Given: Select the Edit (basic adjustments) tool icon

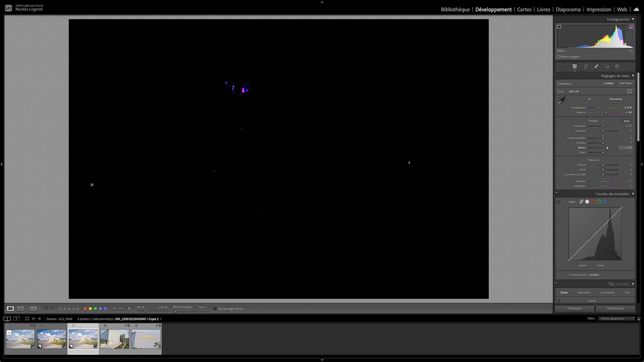Looking at the screenshot, I should pyautogui.click(x=575, y=66).
